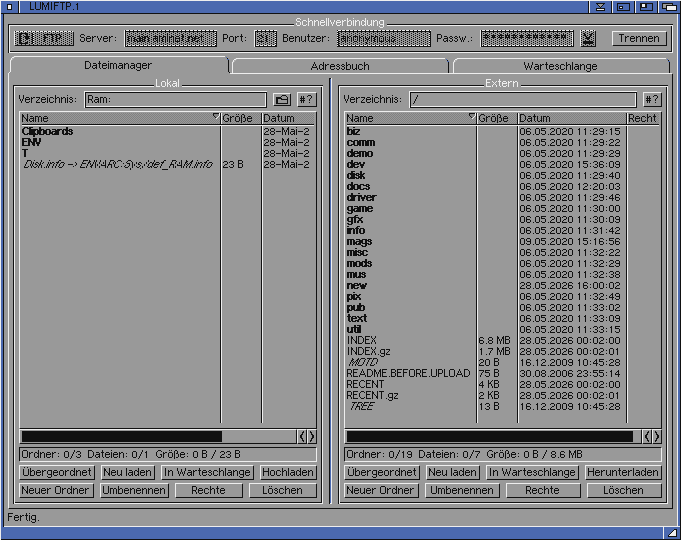The width and height of the screenshot is (681, 540).
Task: Click Lokal Rechte button
Action: (x=208, y=490)
